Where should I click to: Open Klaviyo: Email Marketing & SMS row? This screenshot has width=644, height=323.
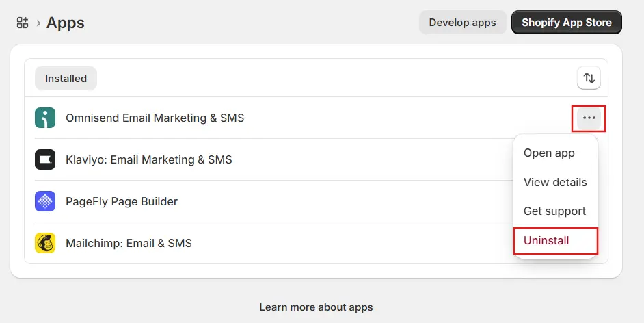148,159
